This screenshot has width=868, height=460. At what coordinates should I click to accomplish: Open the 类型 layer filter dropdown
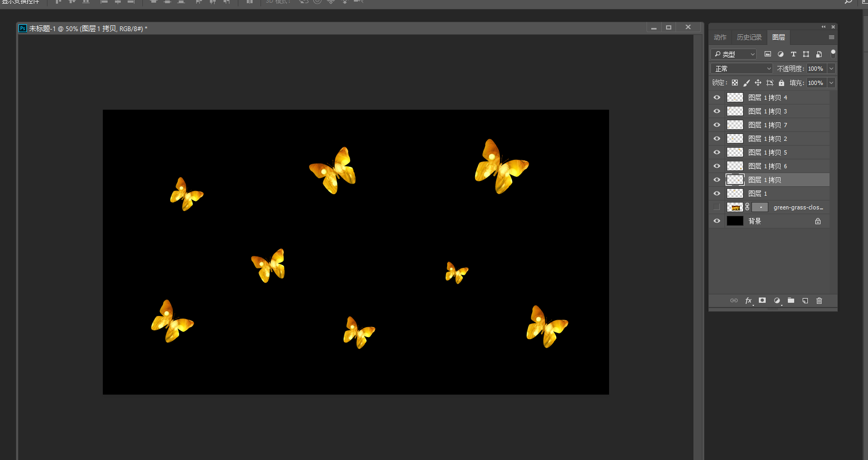pyautogui.click(x=734, y=54)
